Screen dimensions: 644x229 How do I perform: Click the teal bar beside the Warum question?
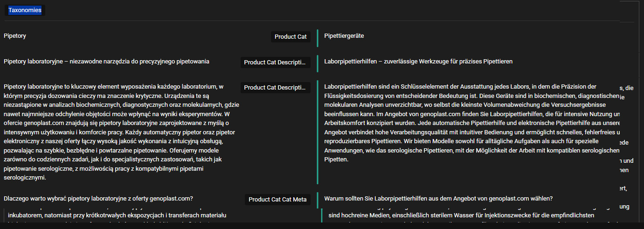[318, 199]
